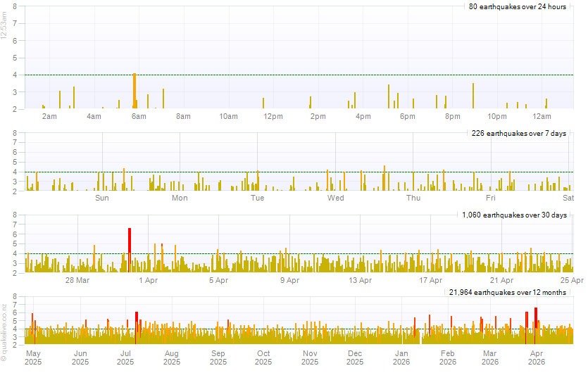
Task: Click the red bar near May 2025
Action: [32, 325]
